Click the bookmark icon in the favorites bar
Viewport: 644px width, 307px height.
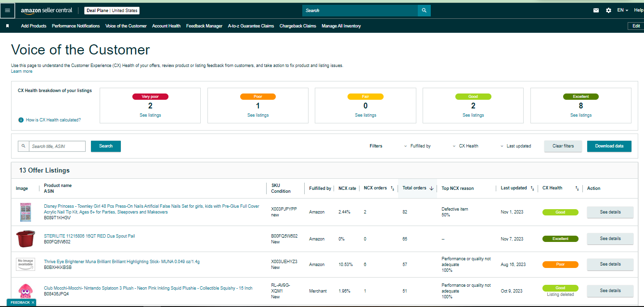(7, 26)
